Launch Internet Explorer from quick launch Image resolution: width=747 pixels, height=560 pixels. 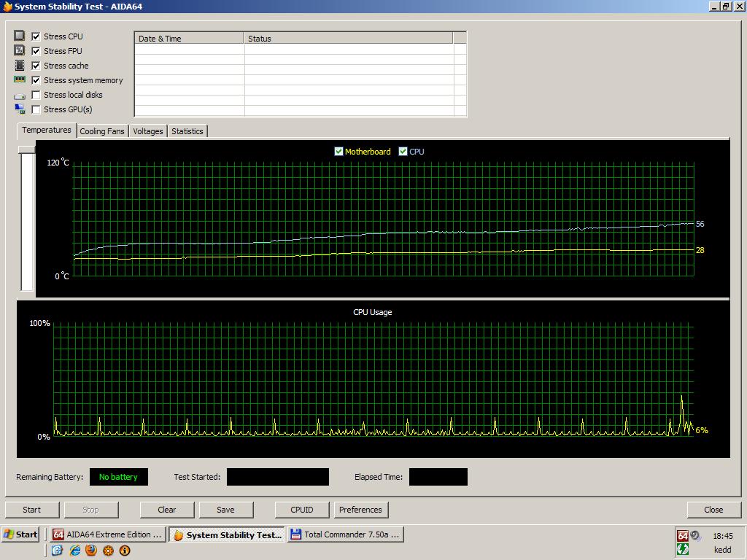(x=74, y=551)
